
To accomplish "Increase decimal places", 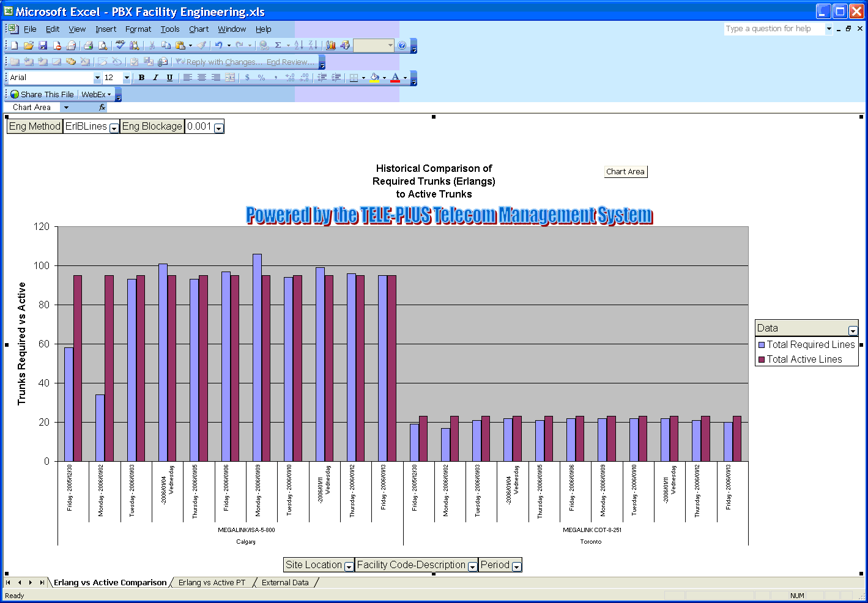I will [290, 78].
